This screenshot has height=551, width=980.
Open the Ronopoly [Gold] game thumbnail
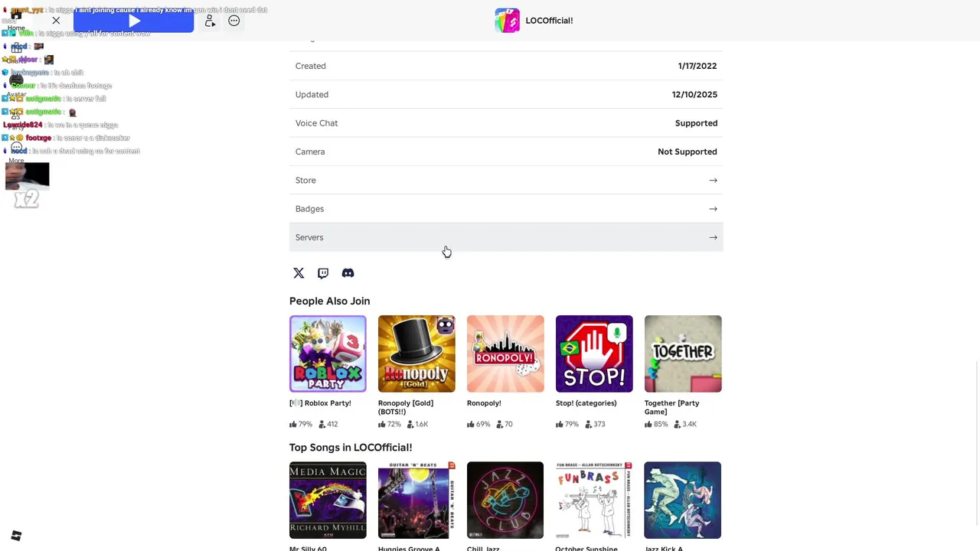click(x=416, y=354)
